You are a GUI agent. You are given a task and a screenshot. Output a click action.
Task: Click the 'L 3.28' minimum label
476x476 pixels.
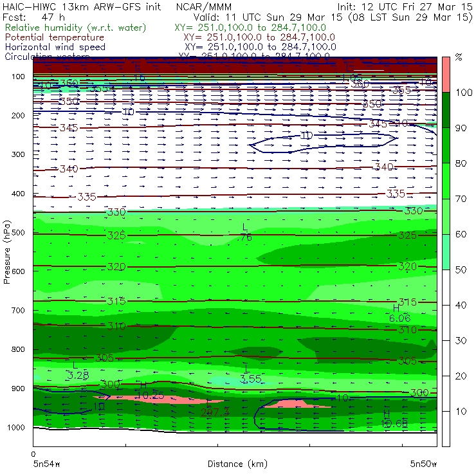78,371
